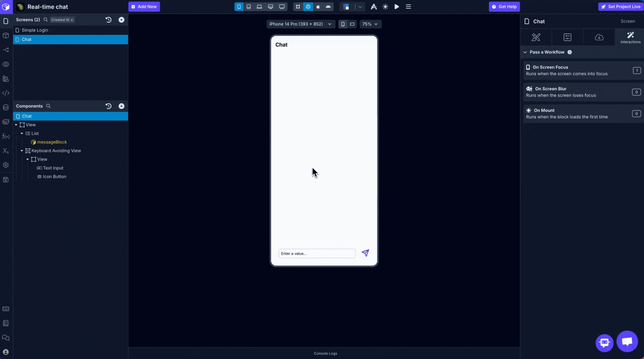The width and height of the screenshot is (644, 359).
Task: Click the Add New button
Action: pos(144,7)
